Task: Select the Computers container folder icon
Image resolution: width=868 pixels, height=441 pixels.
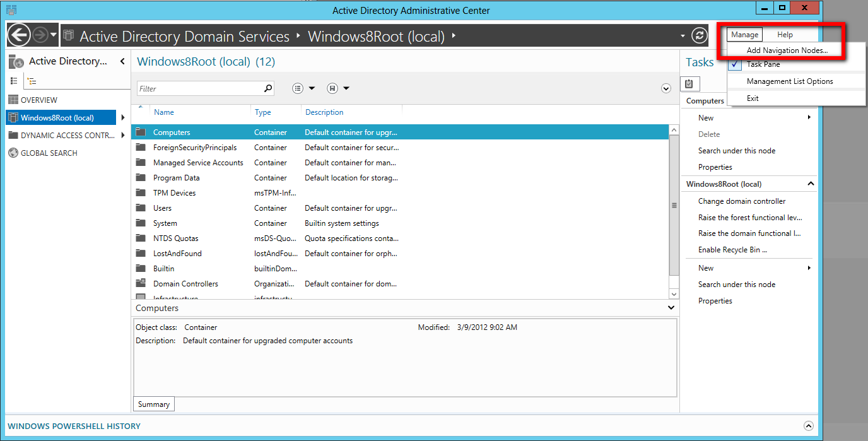Action: click(141, 132)
